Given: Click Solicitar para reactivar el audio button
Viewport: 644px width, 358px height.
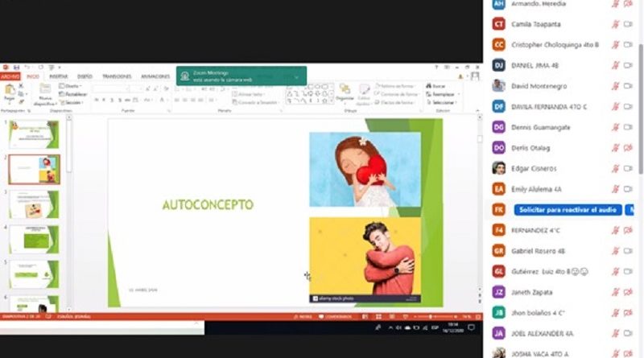Looking at the screenshot, I should point(568,209).
